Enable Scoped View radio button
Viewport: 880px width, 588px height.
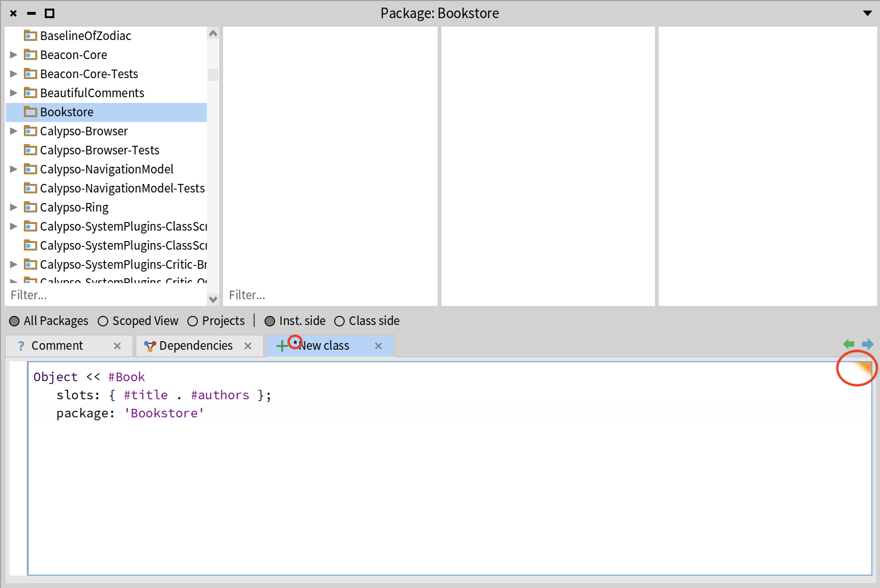(103, 321)
